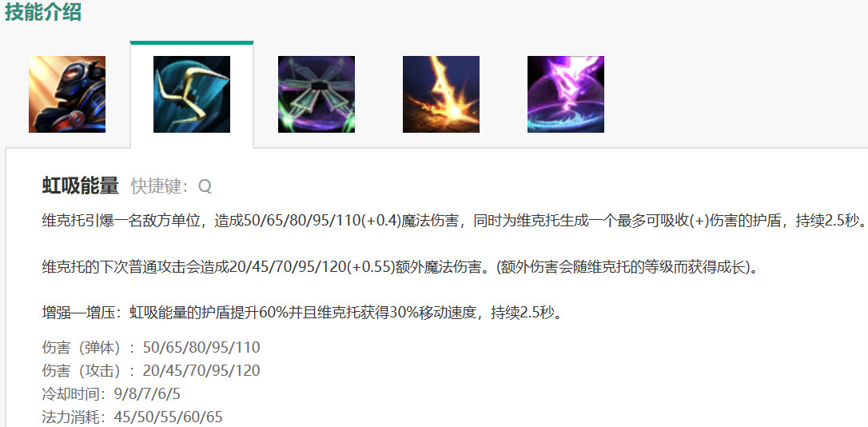Click the green active tab indicator bar
Screen dimensions: 868x427
tap(192, 42)
